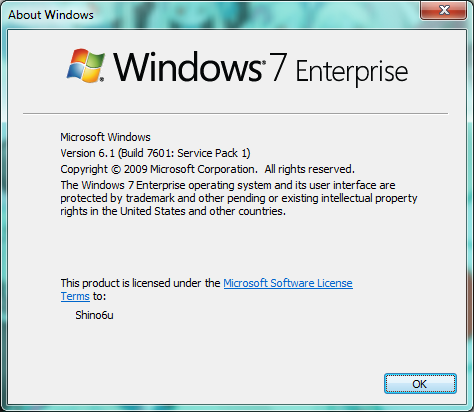Image resolution: width=474 pixels, height=412 pixels.
Task: Click the Copyright 2009 Microsoft Corporation text
Action: 159,169
